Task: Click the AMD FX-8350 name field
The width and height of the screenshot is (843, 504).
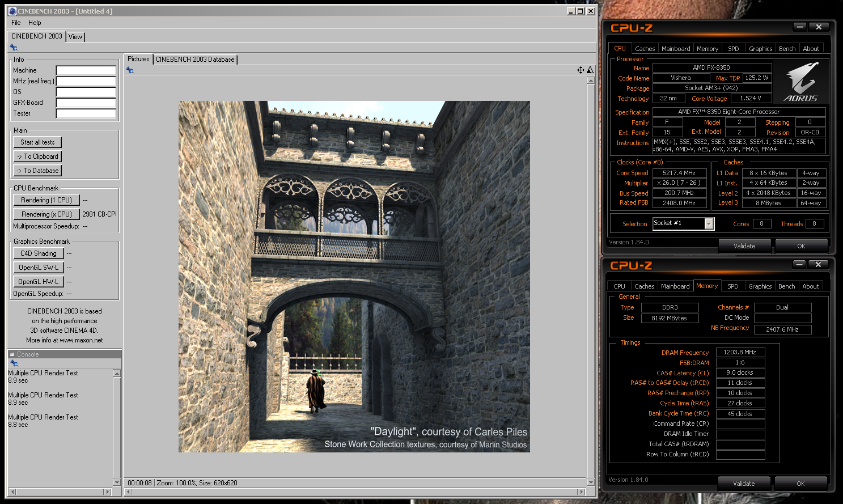Action: click(x=711, y=67)
